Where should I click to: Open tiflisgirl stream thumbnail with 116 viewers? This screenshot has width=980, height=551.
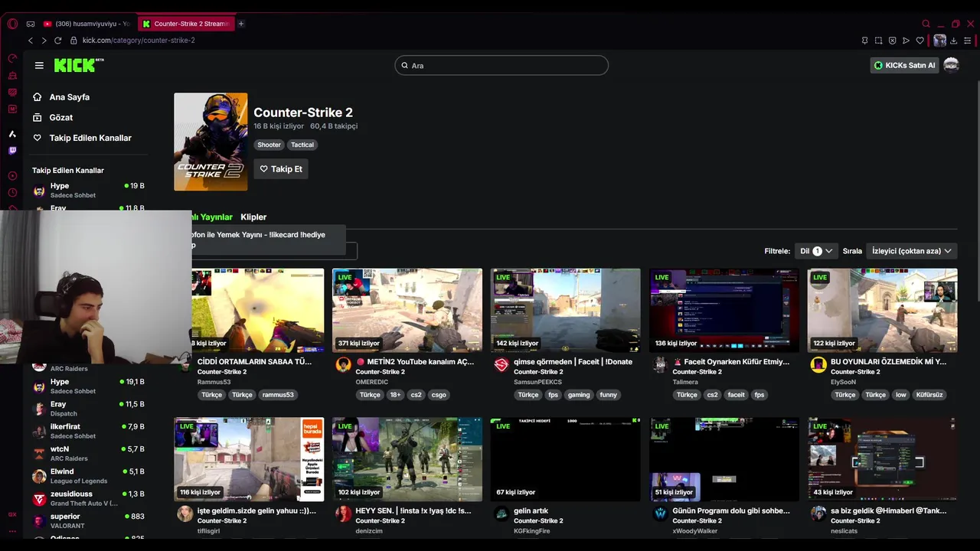click(x=249, y=459)
